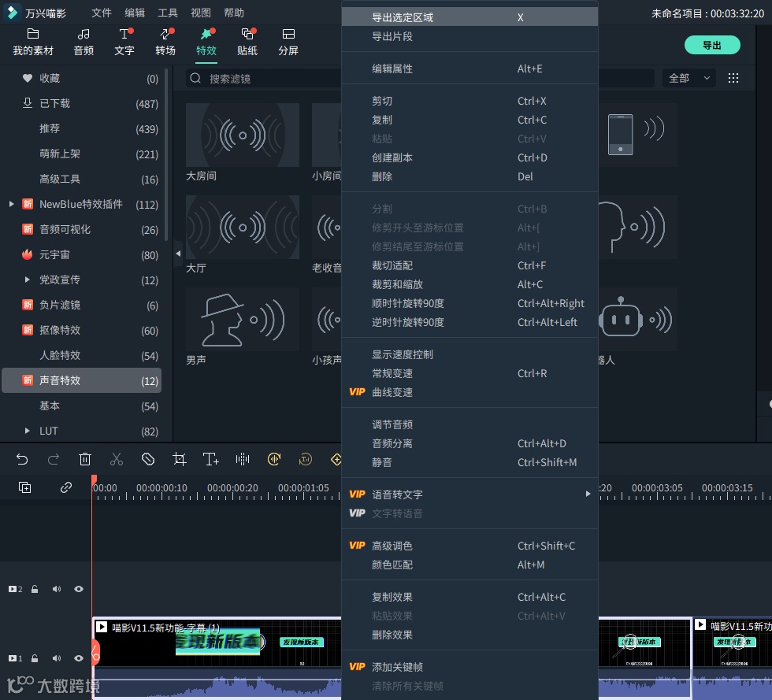This screenshot has height=700, width=772.
Task: Click the category list vertical scrollbar
Action: (166, 155)
